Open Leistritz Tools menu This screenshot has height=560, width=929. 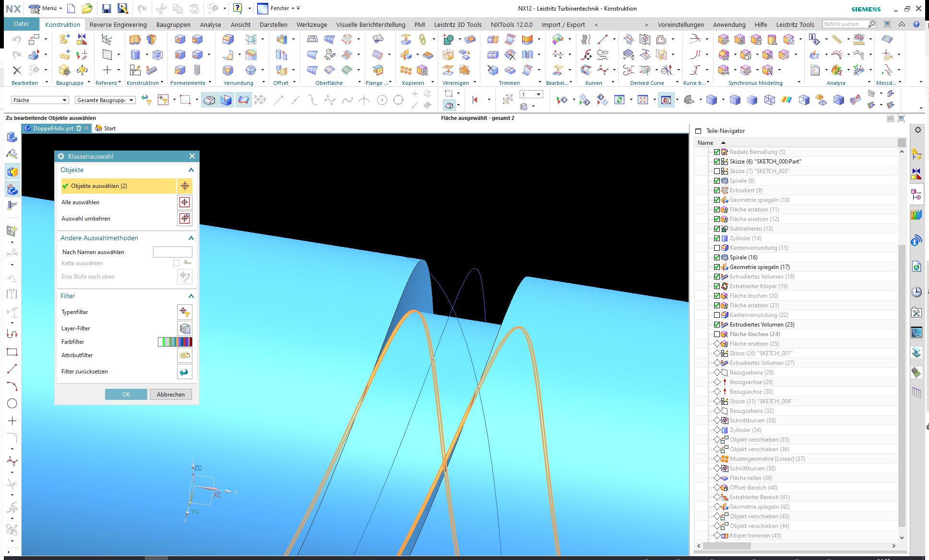click(x=795, y=24)
